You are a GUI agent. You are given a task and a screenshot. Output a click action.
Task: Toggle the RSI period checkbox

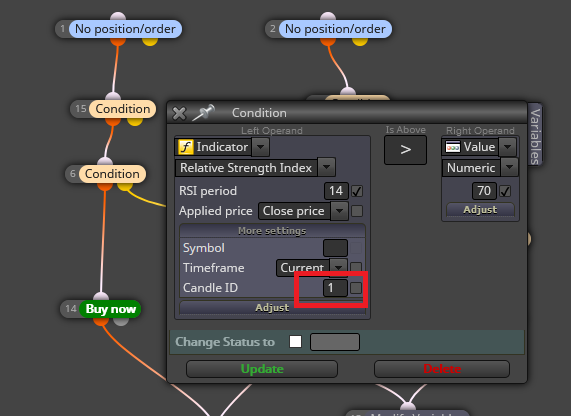coord(357,191)
